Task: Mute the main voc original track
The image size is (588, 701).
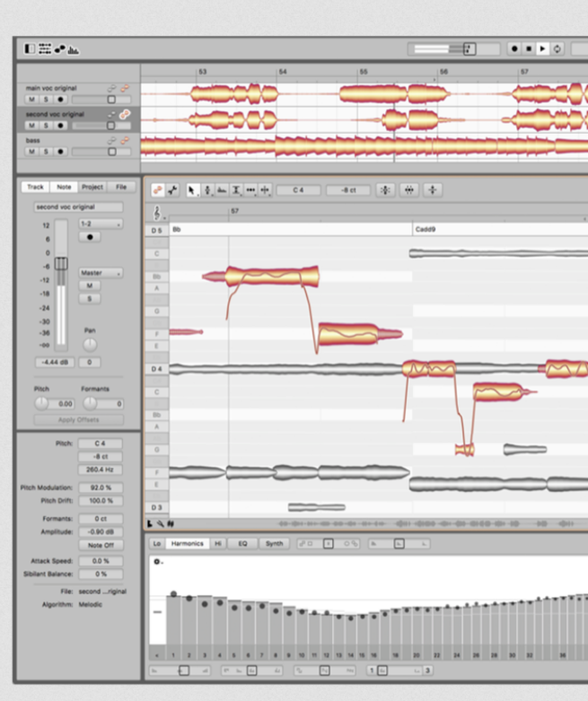Action: [x=31, y=100]
